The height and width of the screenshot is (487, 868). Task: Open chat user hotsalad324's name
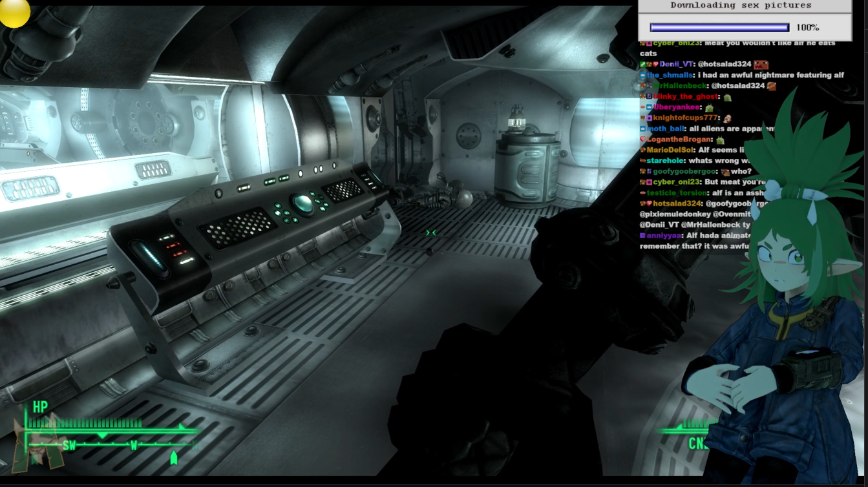tap(677, 203)
